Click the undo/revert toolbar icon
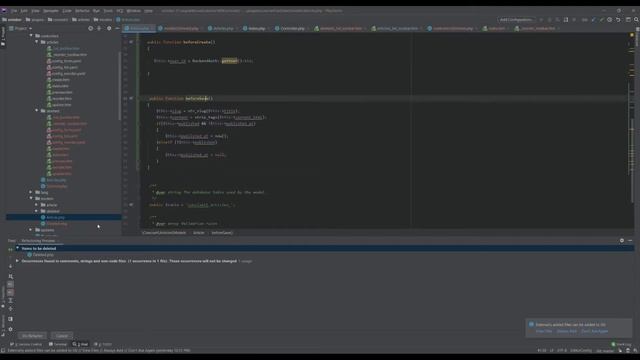 pos(618,20)
